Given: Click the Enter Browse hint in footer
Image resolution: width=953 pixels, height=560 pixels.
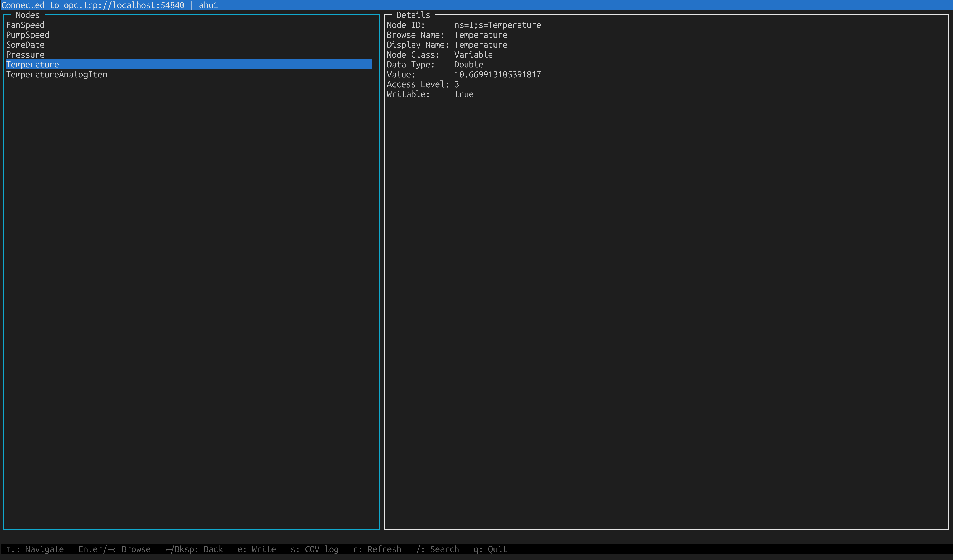Looking at the screenshot, I should [x=115, y=549].
